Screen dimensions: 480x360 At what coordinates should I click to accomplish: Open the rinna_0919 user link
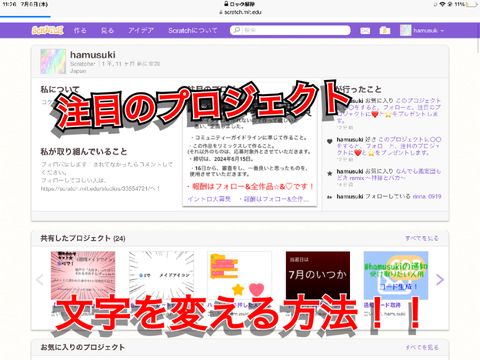click(x=427, y=196)
